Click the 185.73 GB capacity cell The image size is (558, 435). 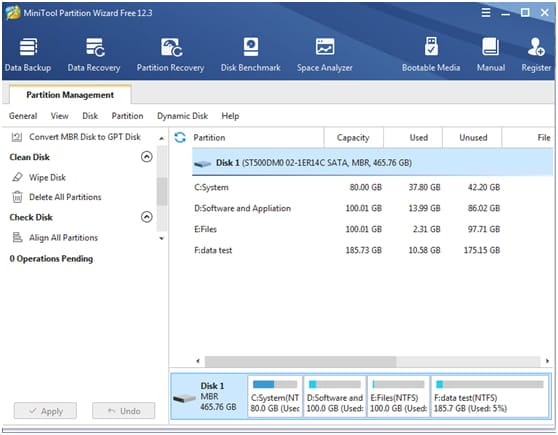363,250
